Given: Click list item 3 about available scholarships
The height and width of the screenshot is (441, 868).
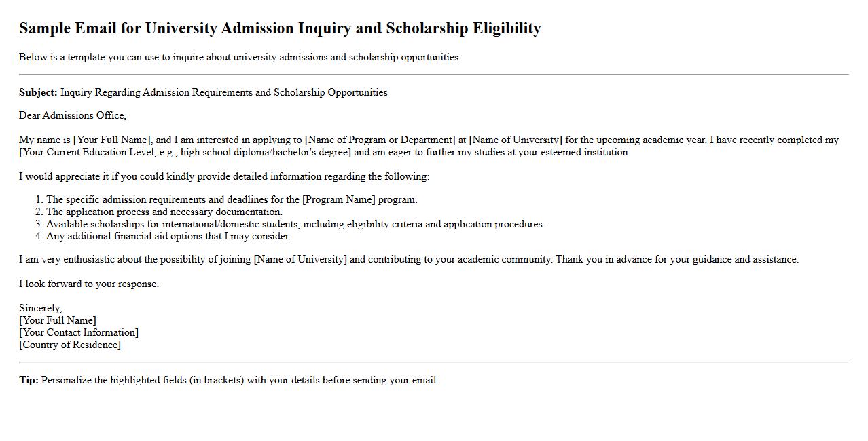Looking at the screenshot, I should pyautogui.click(x=295, y=225).
